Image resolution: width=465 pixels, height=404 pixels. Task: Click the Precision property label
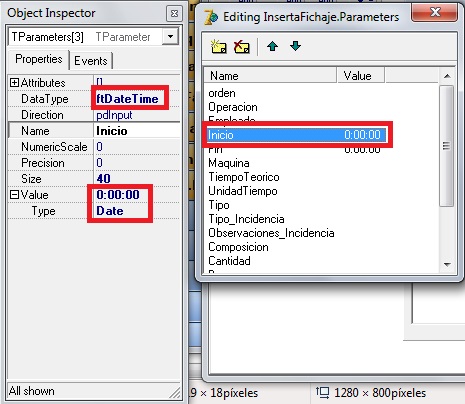(43, 163)
